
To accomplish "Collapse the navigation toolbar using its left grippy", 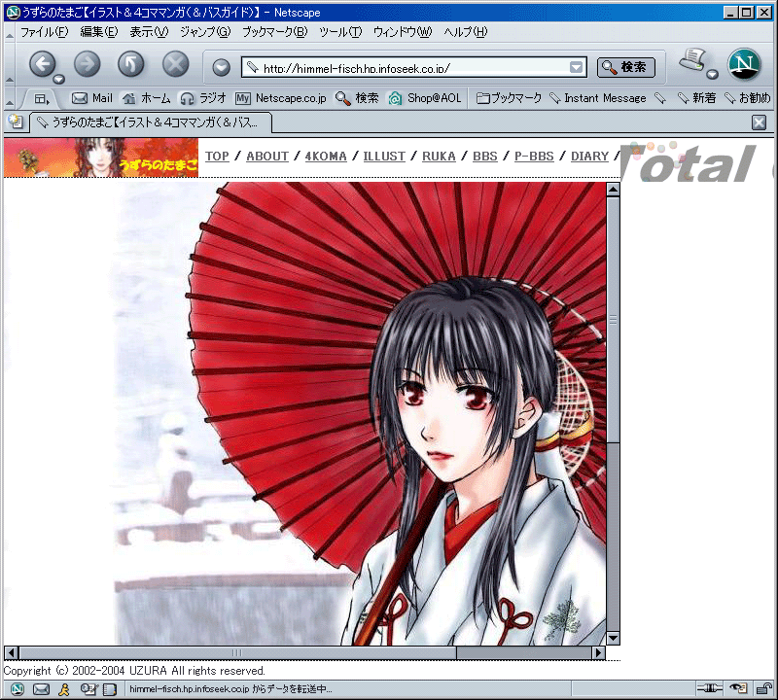I will [10, 64].
